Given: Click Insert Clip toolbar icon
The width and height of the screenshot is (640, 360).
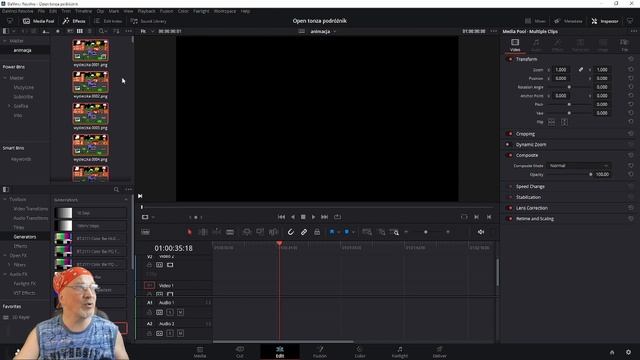Looking at the screenshot, I should click(x=247, y=232).
